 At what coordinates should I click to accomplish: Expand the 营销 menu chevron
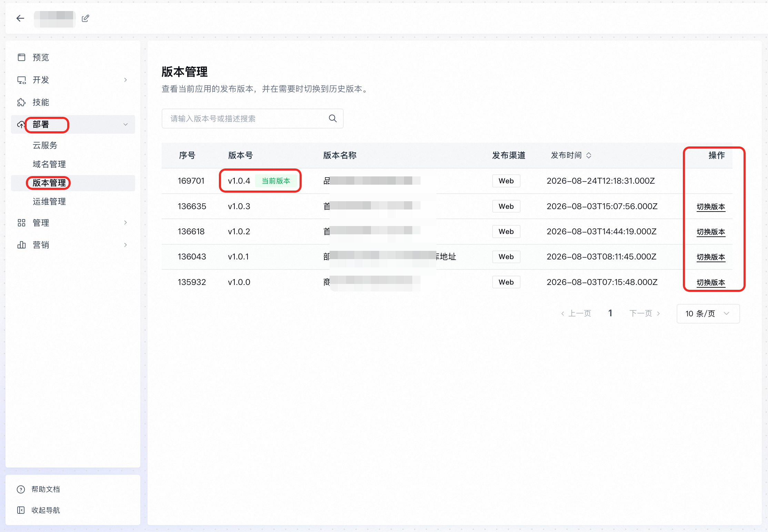click(125, 245)
